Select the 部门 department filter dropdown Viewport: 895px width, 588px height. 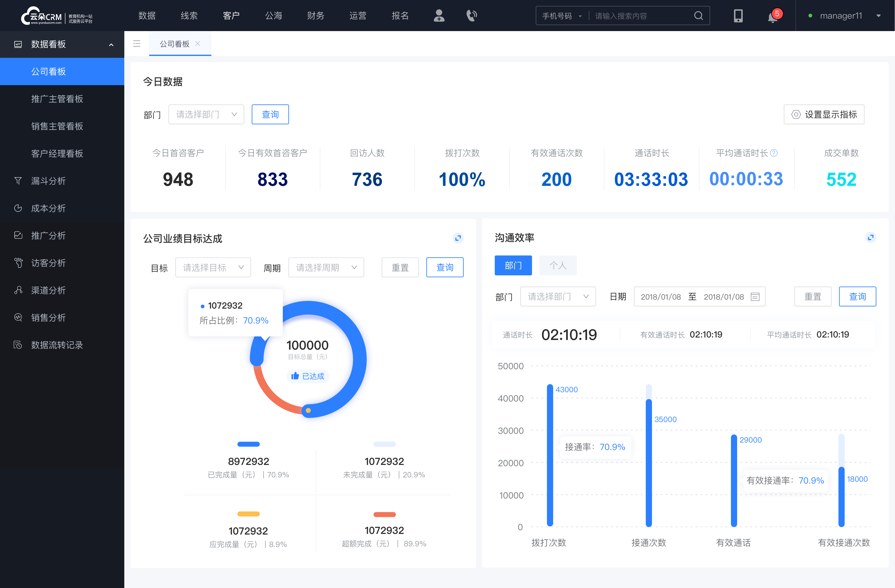tap(205, 113)
